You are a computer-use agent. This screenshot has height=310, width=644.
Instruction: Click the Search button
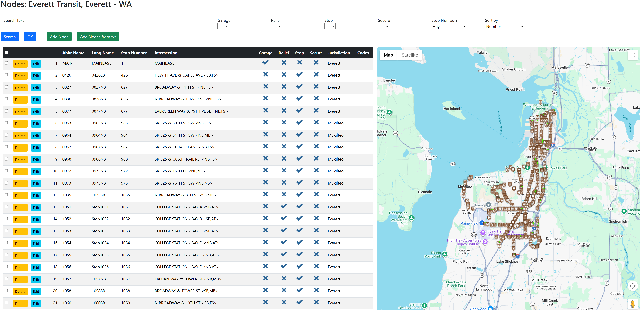click(10, 37)
